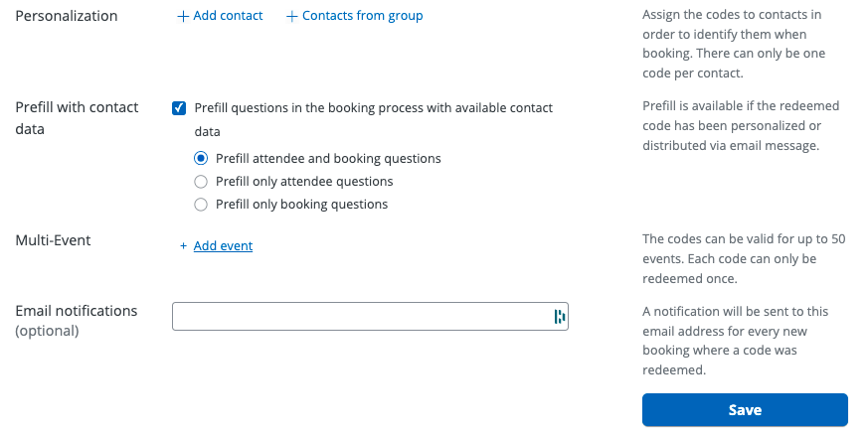Select the Prefill only booking questions radio
868x436 pixels.
[201, 205]
